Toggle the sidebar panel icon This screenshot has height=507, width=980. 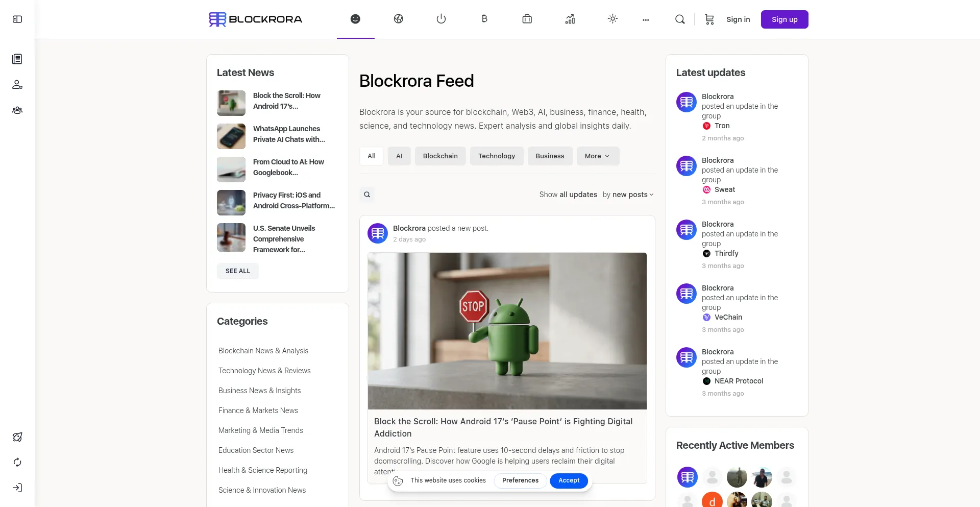click(x=17, y=19)
